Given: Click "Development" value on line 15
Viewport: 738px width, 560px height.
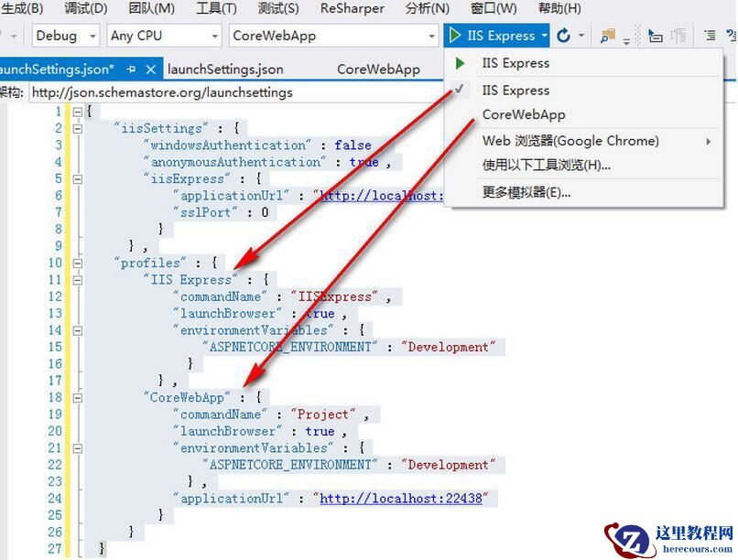Looking at the screenshot, I should (x=448, y=347).
